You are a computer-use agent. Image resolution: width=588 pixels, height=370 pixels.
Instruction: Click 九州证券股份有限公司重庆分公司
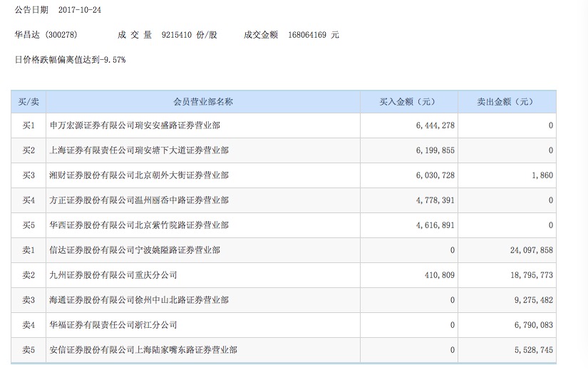pos(113,275)
